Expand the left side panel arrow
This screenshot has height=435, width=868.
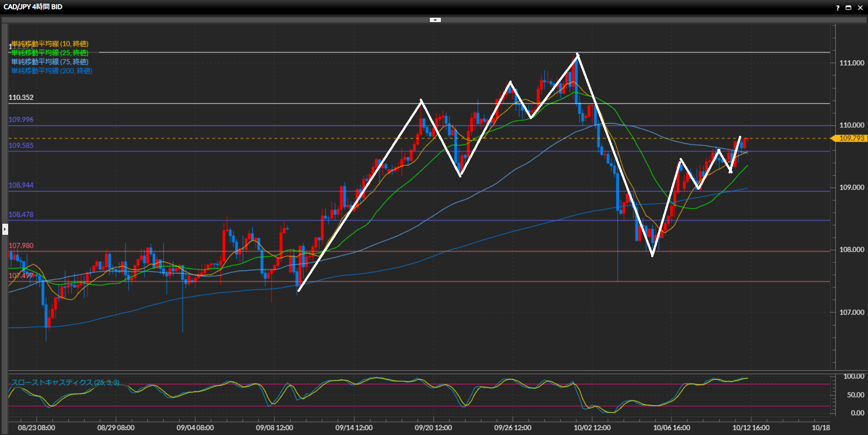5,229
